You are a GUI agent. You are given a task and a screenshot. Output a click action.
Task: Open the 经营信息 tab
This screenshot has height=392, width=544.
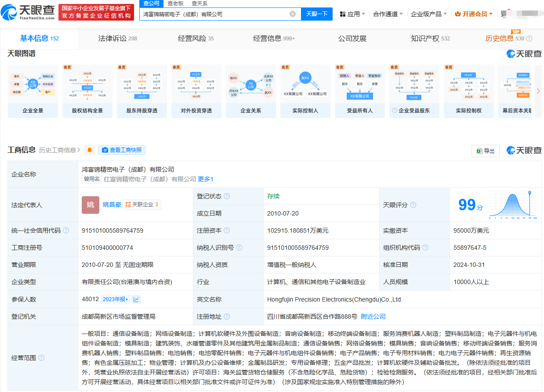[x=274, y=39]
